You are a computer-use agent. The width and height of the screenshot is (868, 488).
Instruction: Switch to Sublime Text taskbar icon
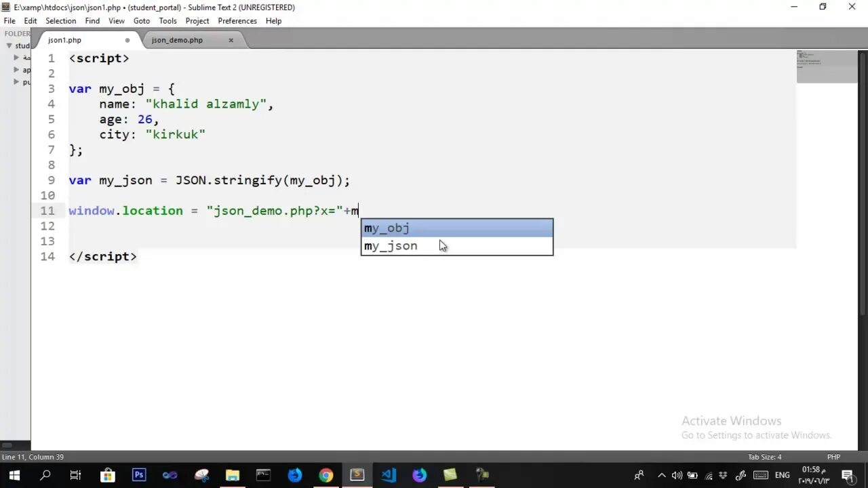[x=357, y=475]
